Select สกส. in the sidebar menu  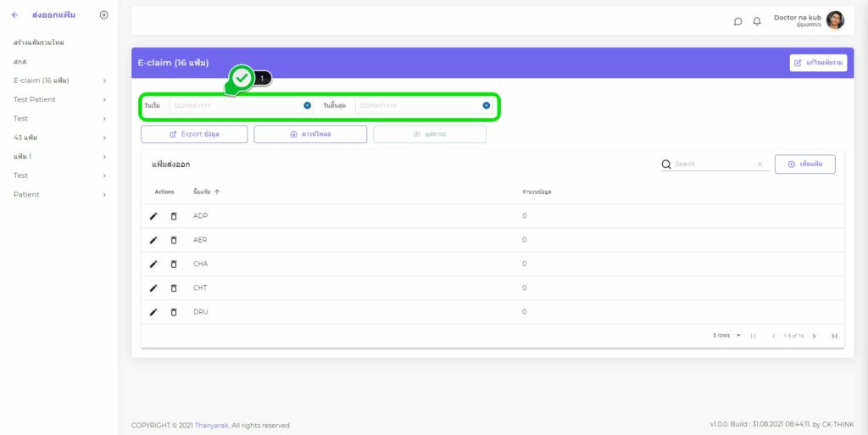click(x=20, y=62)
